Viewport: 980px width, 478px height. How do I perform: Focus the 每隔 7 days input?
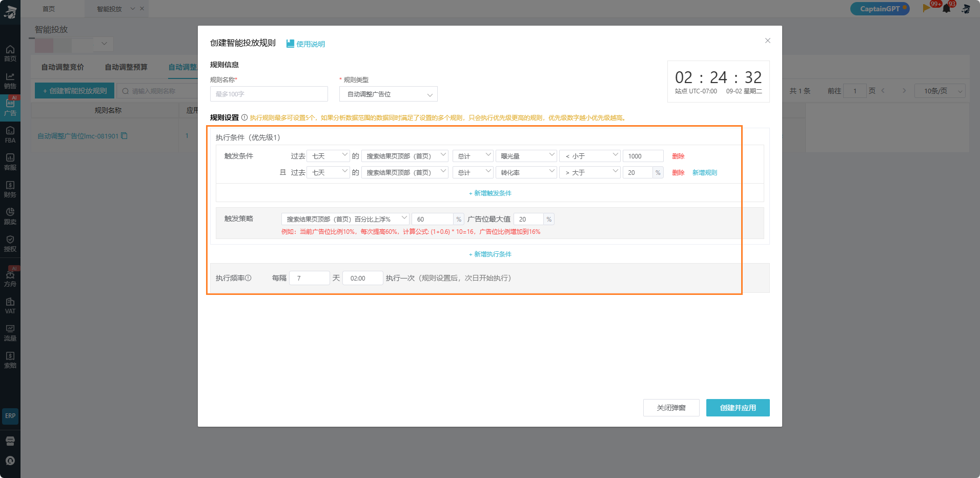point(310,278)
